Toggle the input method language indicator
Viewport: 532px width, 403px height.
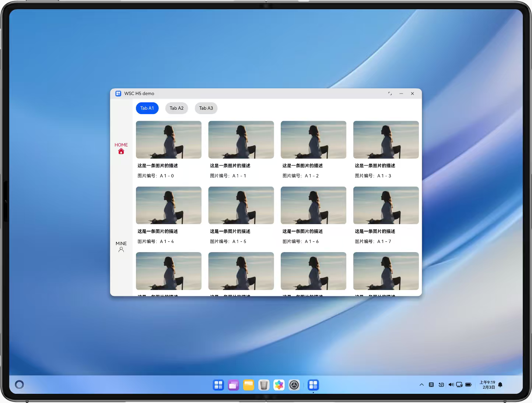tap(431, 385)
